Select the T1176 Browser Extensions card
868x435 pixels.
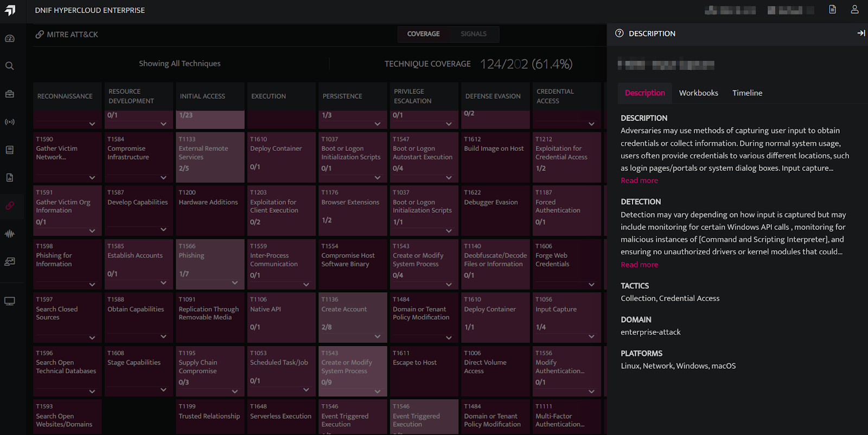pos(353,210)
